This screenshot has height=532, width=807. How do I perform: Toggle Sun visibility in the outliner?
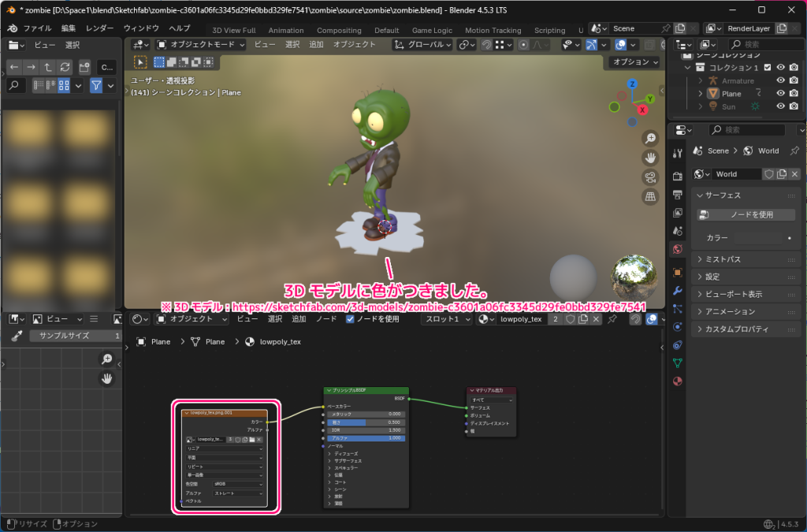pos(781,105)
